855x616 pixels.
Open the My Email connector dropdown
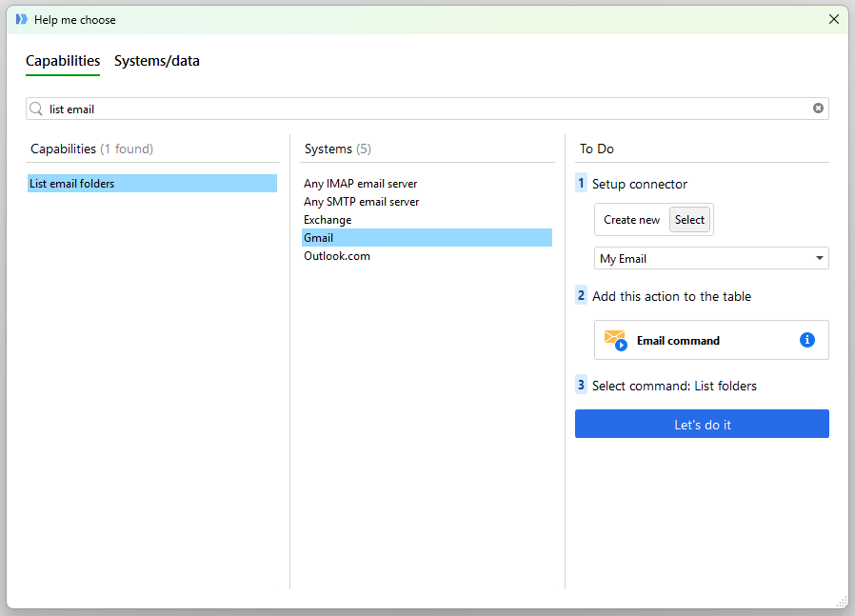click(x=819, y=258)
